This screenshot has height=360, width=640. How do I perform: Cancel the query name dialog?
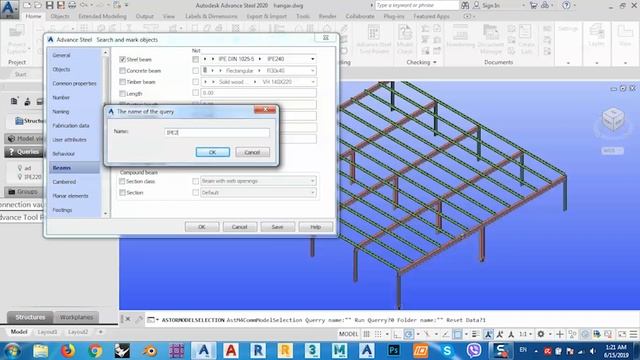[252, 152]
